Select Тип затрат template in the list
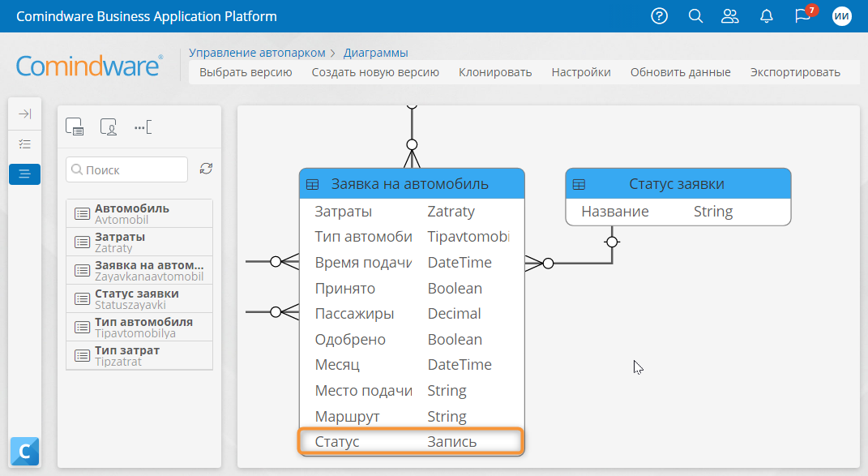This screenshot has height=476, width=868. pos(139,355)
